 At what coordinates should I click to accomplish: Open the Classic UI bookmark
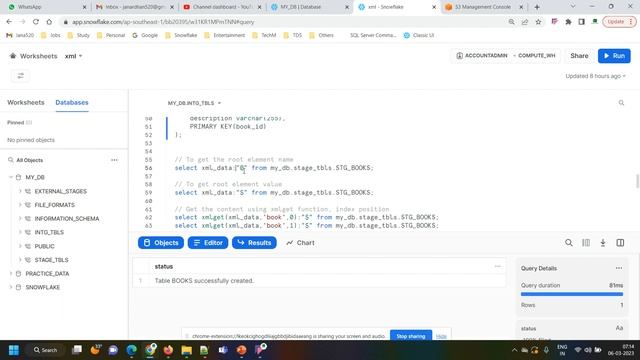pyautogui.click(x=419, y=36)
